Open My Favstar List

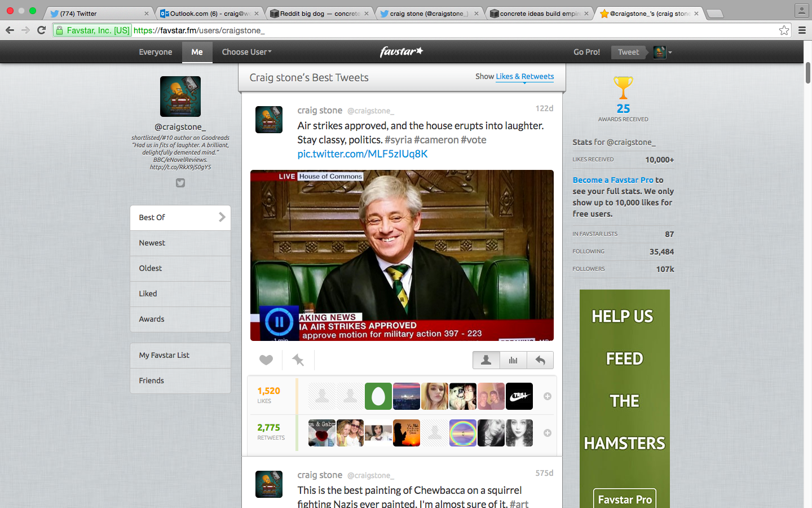pos(180,355)
